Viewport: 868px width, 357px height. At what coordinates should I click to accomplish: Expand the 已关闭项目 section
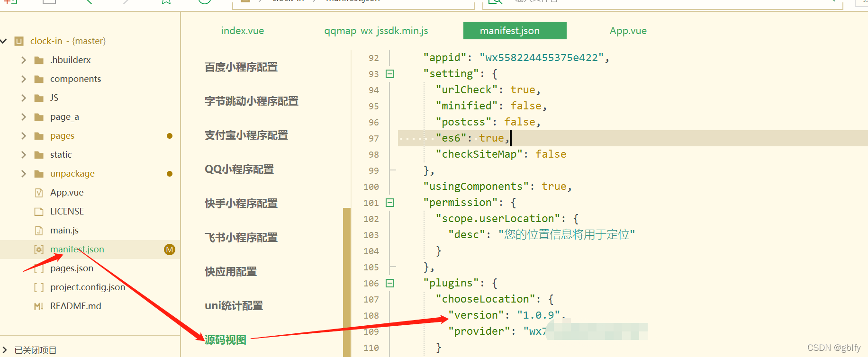tap(5, 350)
